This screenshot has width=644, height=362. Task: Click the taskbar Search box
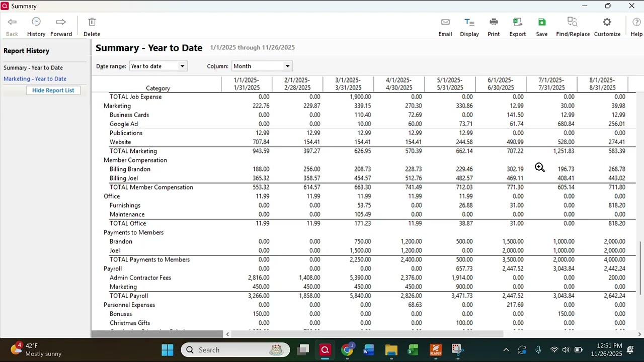(235, 350)
